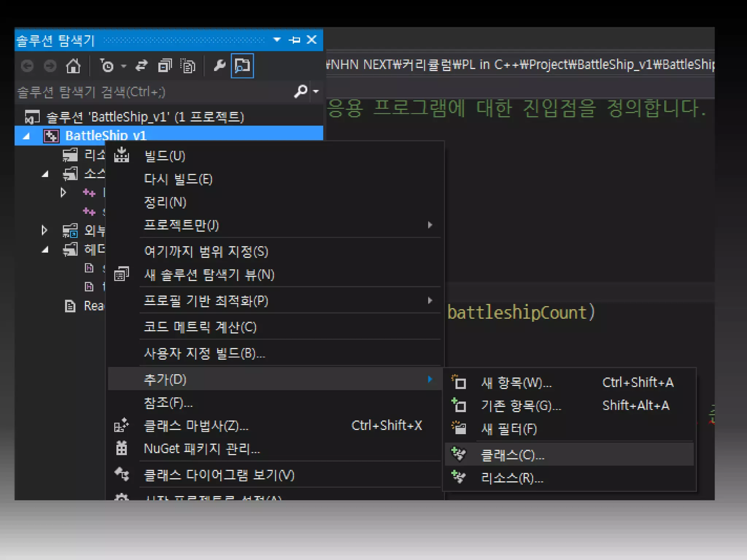747x560 pixels.
Task: Open the Solution Explorer window position dropdown
Action: (x=277, y=39)
